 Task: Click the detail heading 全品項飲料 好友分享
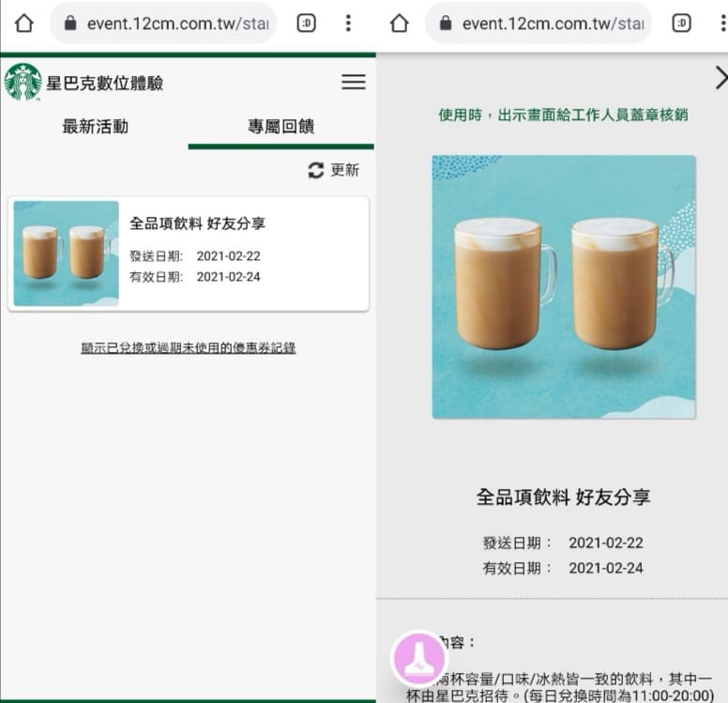pos(563,497)
